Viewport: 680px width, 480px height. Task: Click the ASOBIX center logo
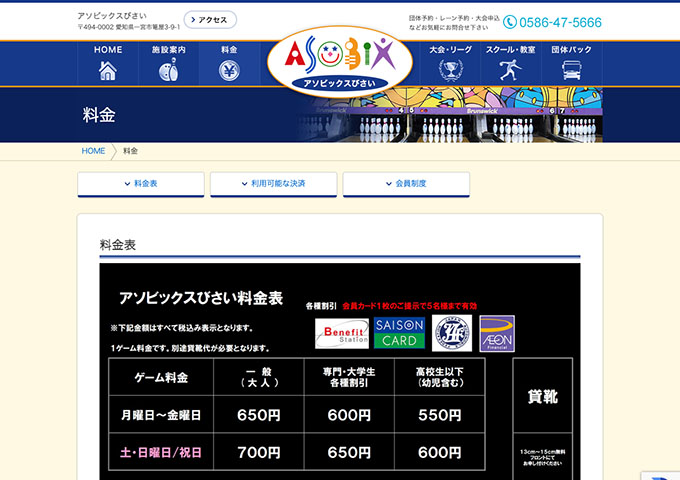(x=340, y=61)
